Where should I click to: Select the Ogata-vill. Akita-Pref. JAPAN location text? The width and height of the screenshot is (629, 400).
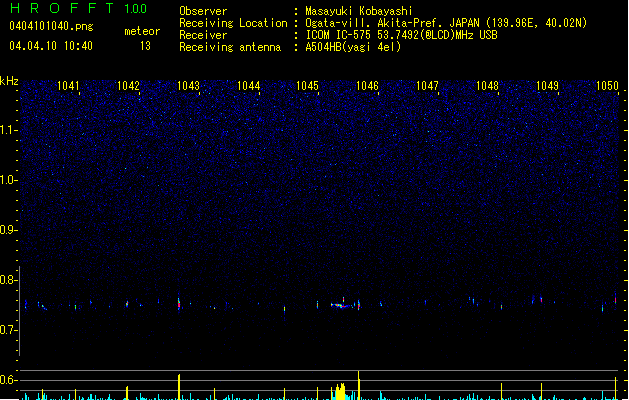point(446,23)
